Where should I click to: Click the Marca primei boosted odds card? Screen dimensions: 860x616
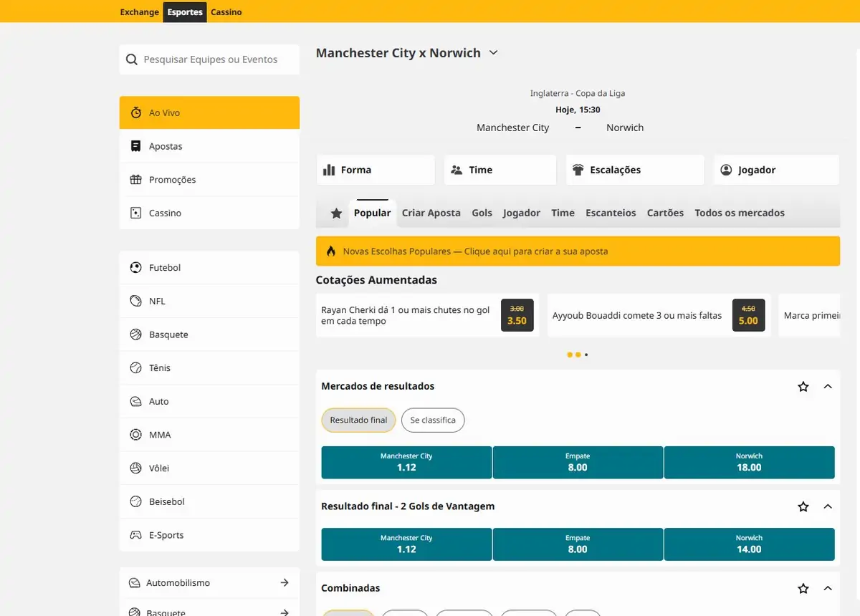click(809, 315)
